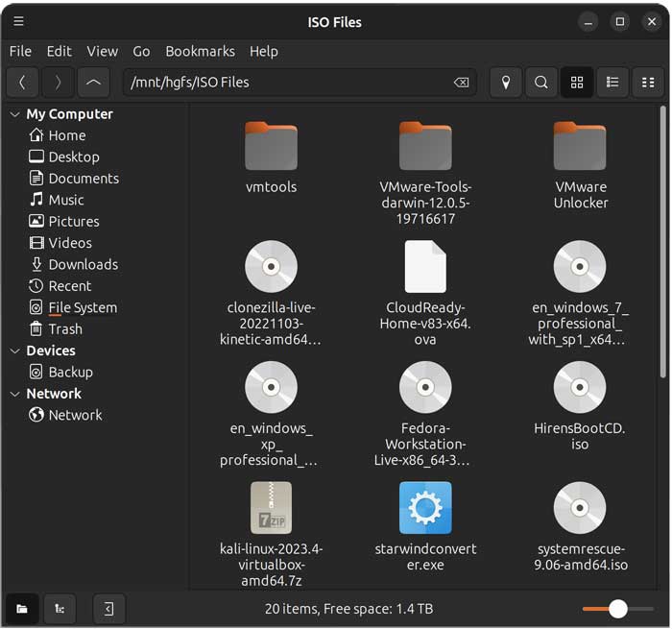Screen dimensions: 672x629
Task: Switch to icon grid view
Action: [577, 82]
